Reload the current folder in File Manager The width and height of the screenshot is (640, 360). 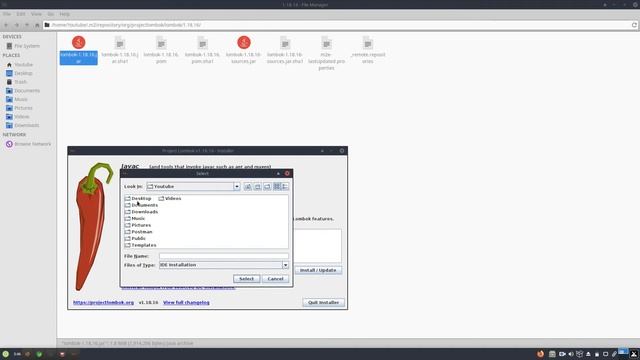coord(634,25)
